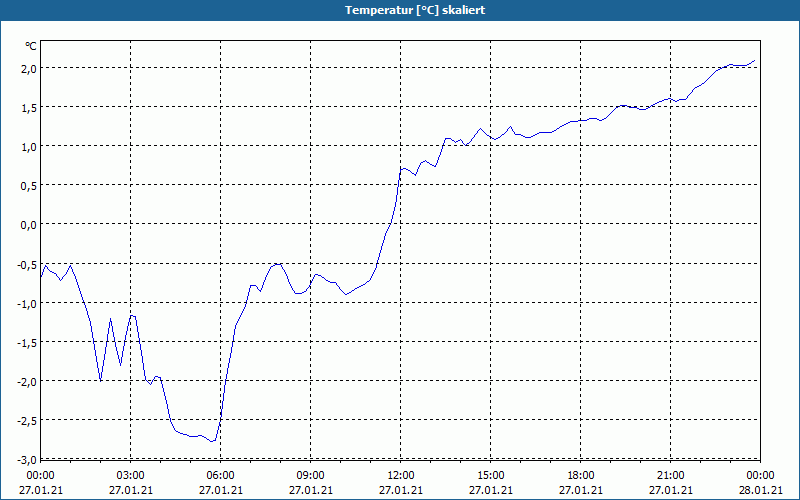Image resolution: width=800 pixels, height=500 pixels.
Task: Select the 1,5 y-axis label
Action: click(x=29, y=108)
